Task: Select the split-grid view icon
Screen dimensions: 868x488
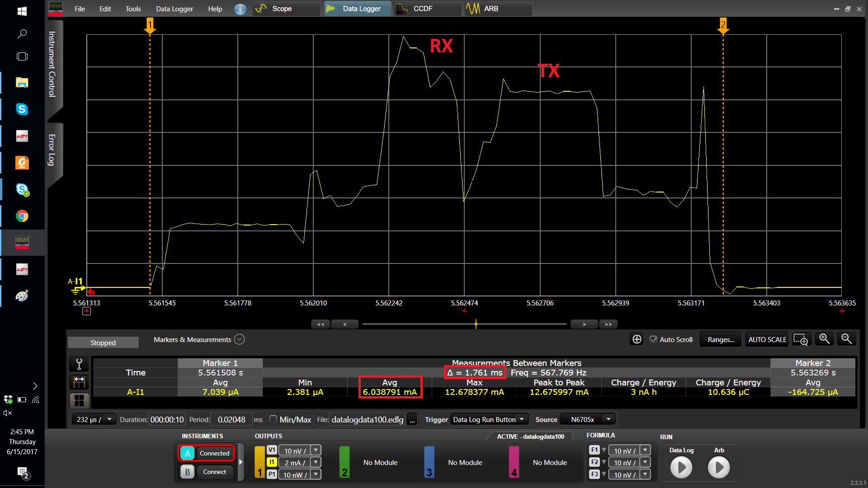Action: tap(79, 400)
